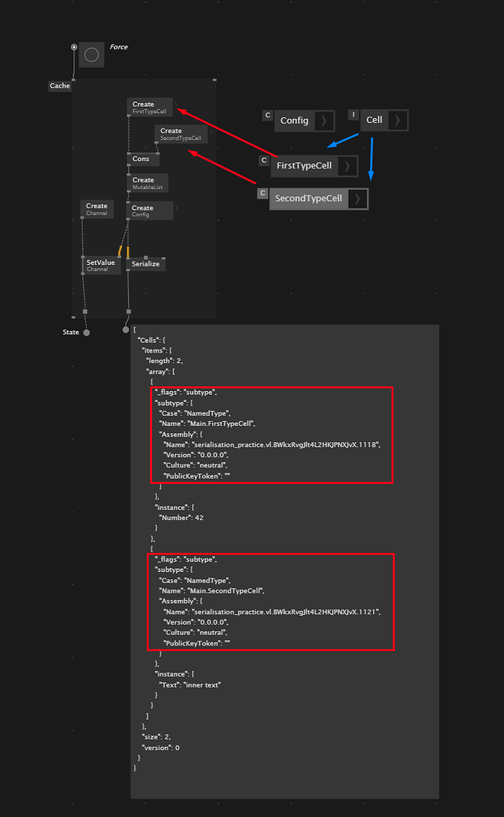This screenshot has width=504, height=817.
Task: Select the Create FirstTypeCell node
Action: click(x=149, y=108)
